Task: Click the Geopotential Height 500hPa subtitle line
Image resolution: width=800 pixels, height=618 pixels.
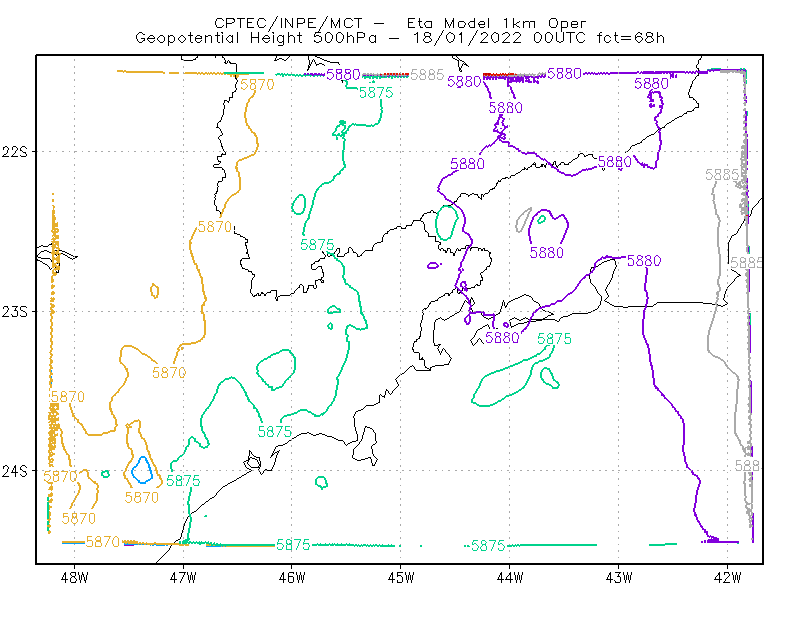Action: [400, 38]
